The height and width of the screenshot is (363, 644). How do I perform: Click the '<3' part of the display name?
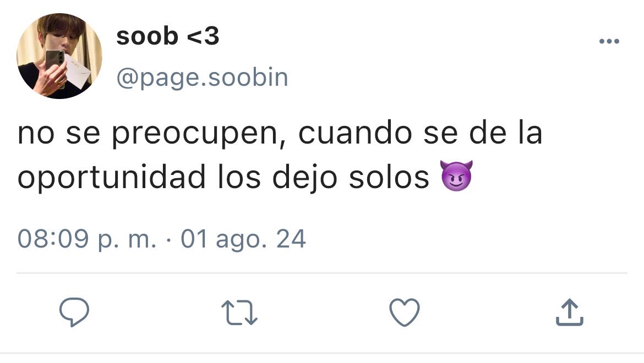(x=203, y=36)
